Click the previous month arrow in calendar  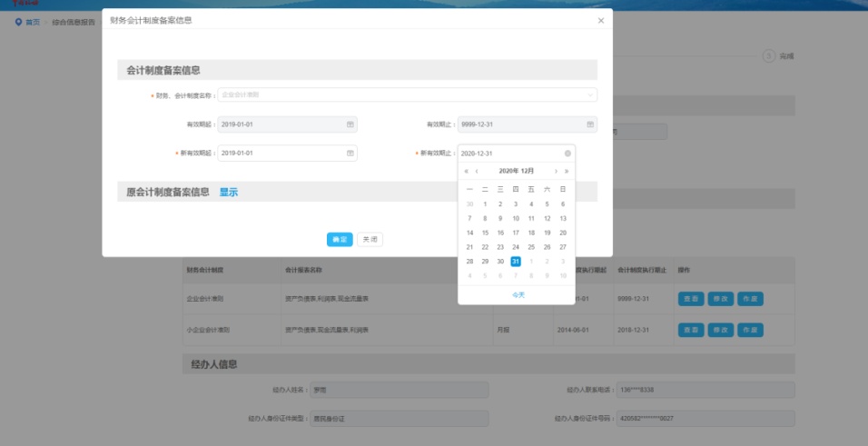tap(477, 171)
